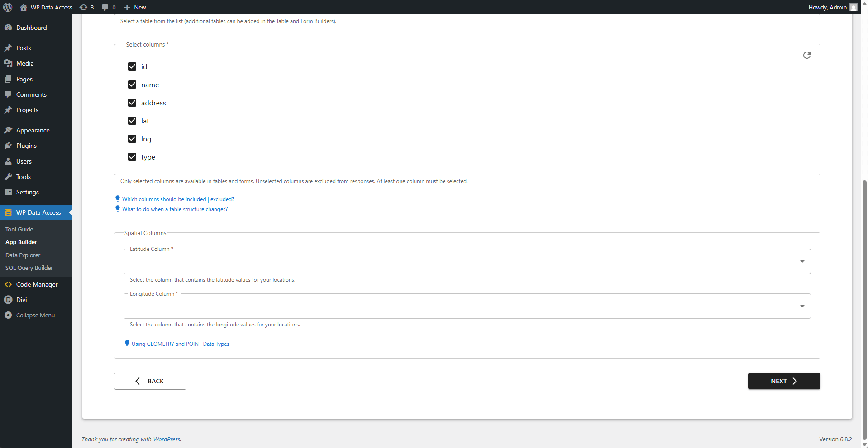
Task: Click the NEXT button
Action: coord(783,381)
